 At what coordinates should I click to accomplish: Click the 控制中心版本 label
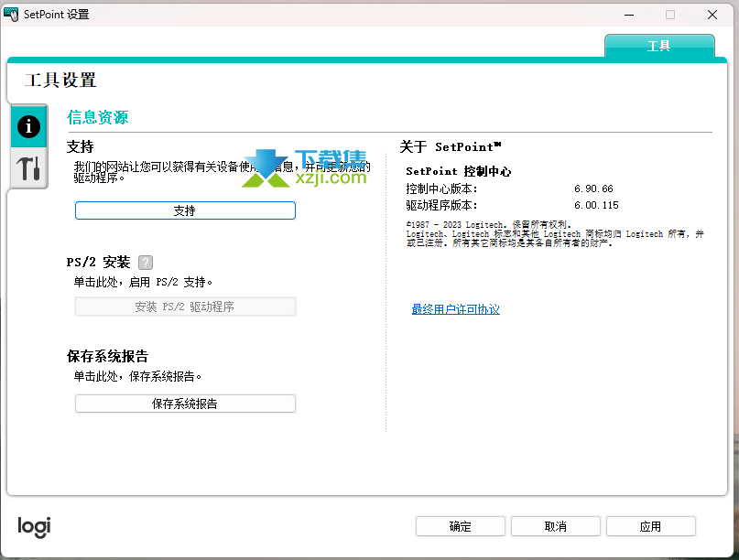[441, 188]
